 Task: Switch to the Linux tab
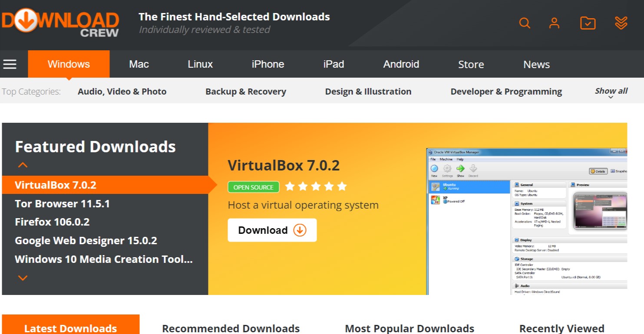coord(200,64)
